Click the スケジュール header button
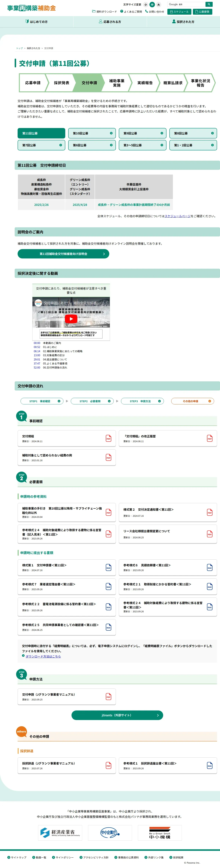Screen dimensions: 220x868 point(179,12)
